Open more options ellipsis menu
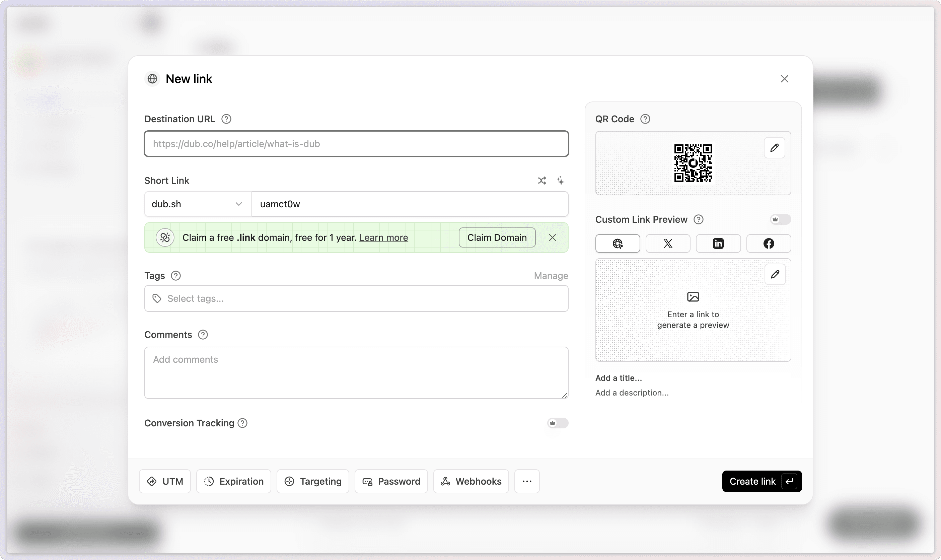This screenshot has height=560, width=941. pos(527,481)
